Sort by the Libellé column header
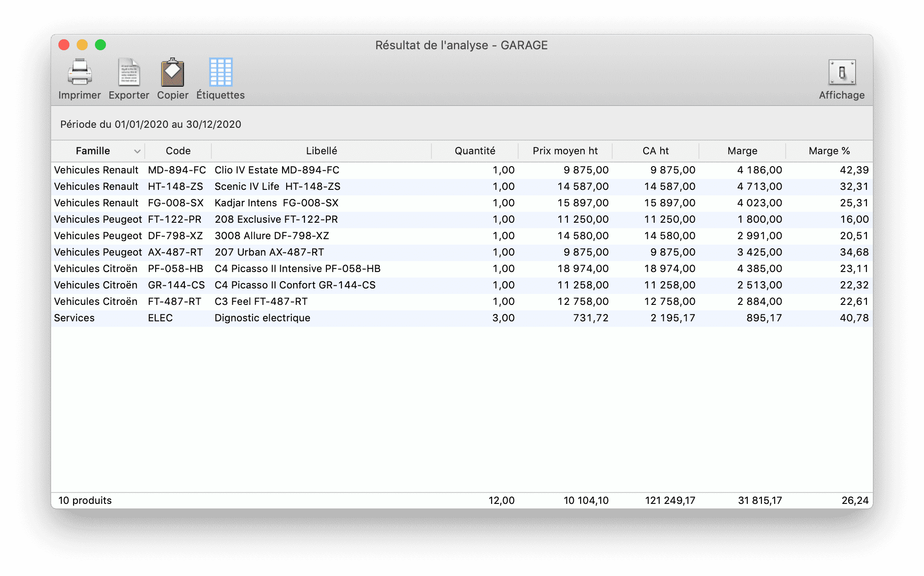924x576 pixels. point(321,151)
